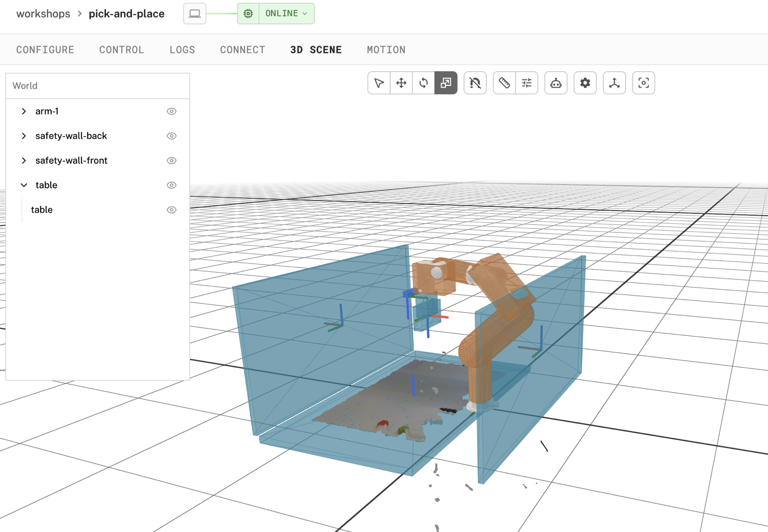Click the pick-and-place breadcrumb title
Screen dimensions: 768x532
[x=127, y=13]
